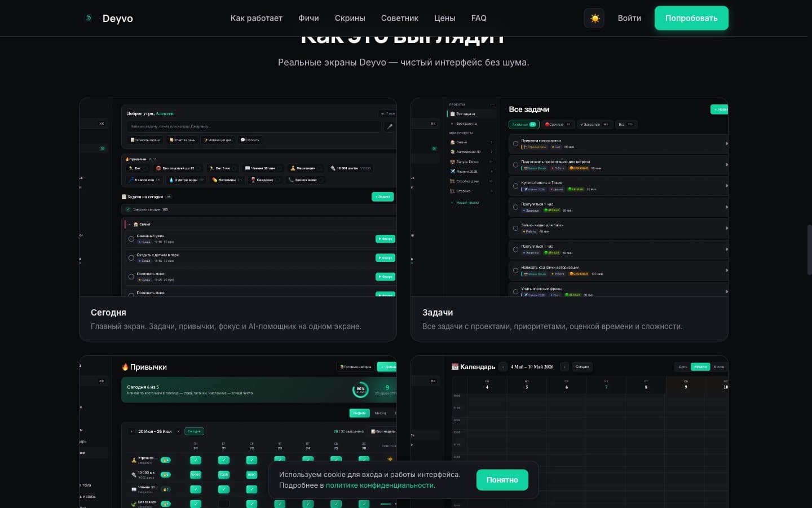Click the "Войти" login link

pyautogui.click(x=629, y=18)
